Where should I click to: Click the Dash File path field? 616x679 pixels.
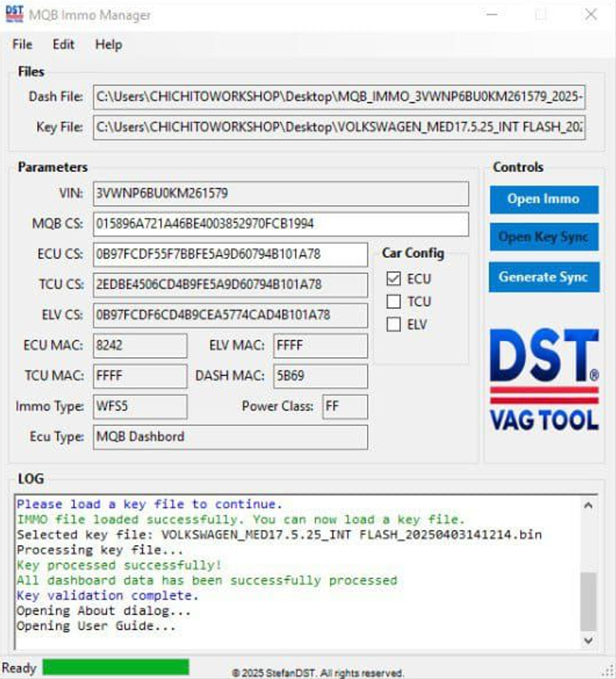339,97
